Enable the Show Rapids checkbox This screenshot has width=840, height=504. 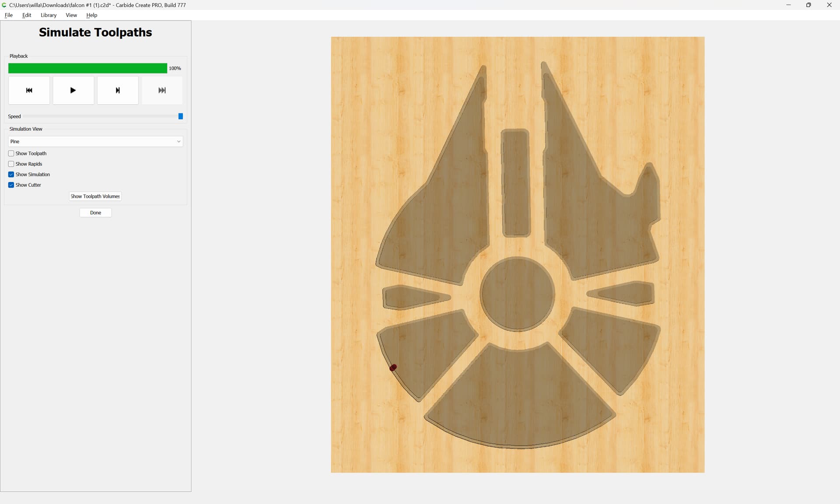click(x=11, y=164)
